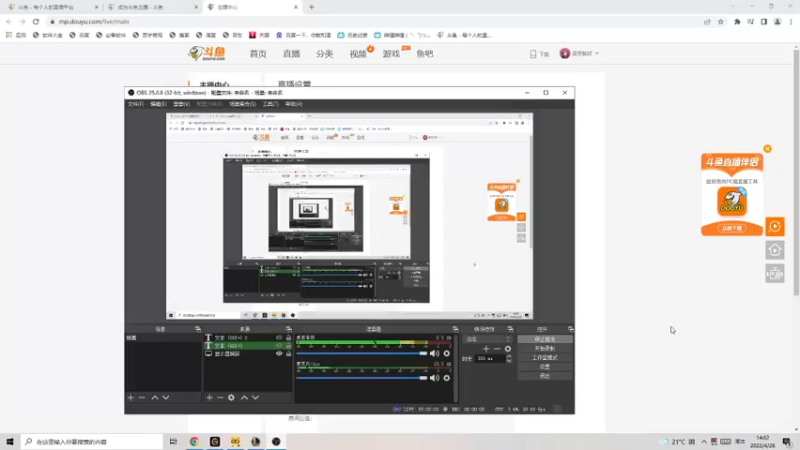Toggle visibility of the 文本 (GDI+) 2 source

click(279, 338)
